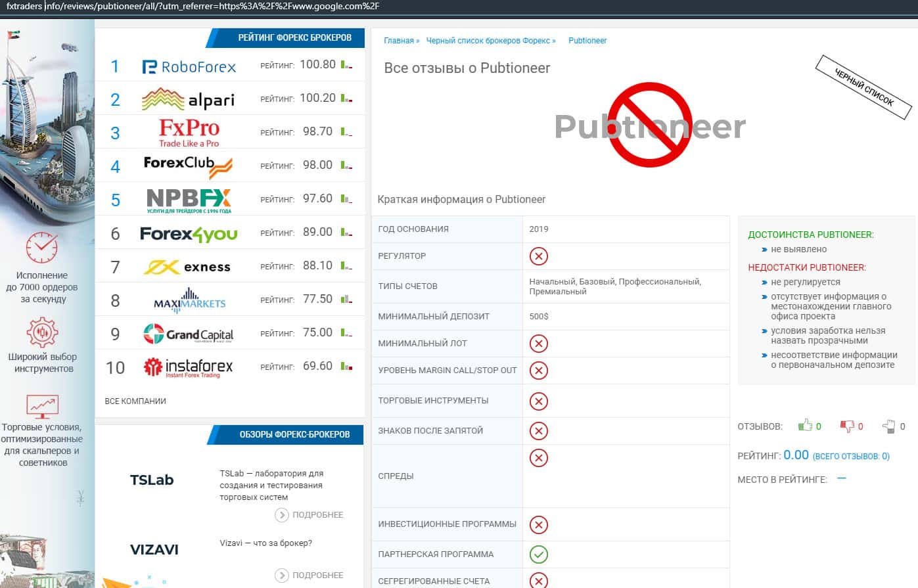Open the InstaForex broker logo

(x=188, y=367)
